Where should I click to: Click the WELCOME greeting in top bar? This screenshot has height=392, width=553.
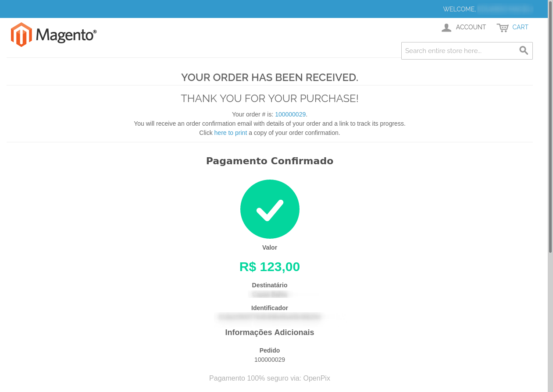point(459,9)
